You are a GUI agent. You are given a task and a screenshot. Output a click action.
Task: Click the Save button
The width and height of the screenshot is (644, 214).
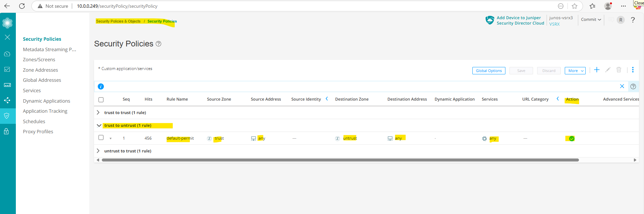click(521, 71)
